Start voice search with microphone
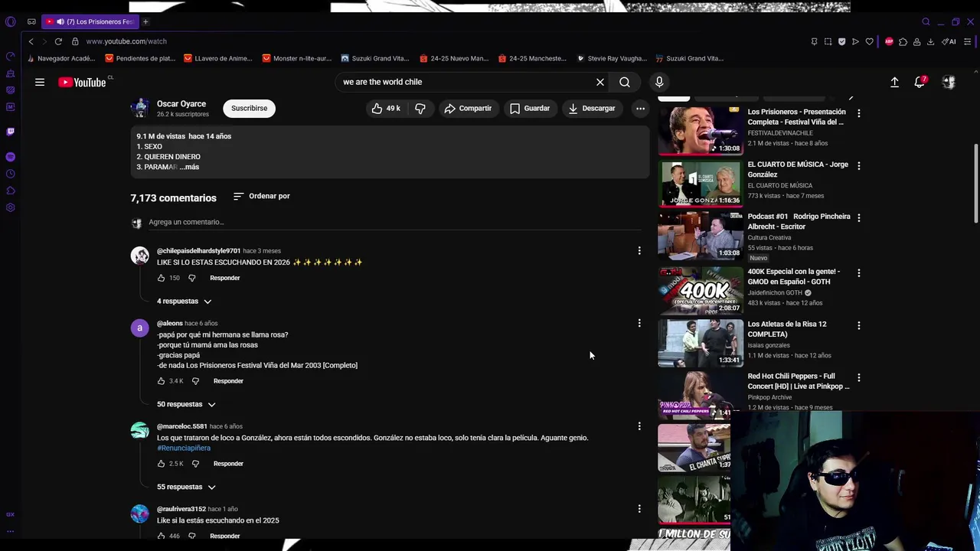The image size is (980, 551). point(659,82)
